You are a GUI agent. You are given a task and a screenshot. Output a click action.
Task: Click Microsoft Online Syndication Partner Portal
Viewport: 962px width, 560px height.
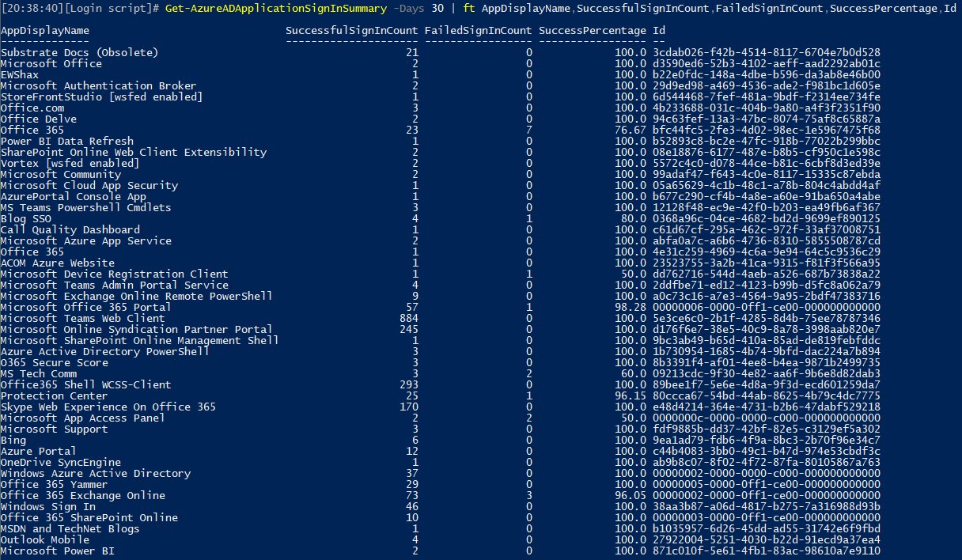137,329
